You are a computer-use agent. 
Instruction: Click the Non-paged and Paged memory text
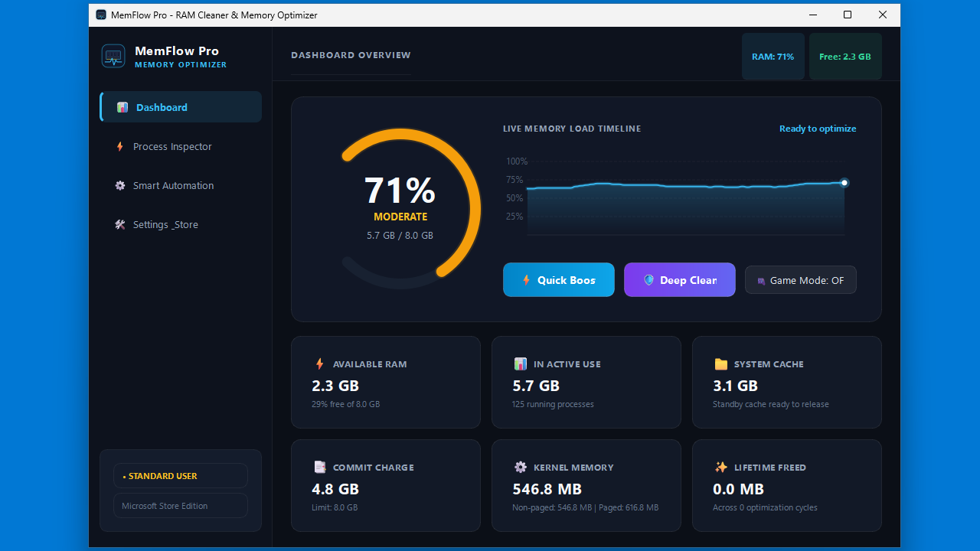pos(585,507)
